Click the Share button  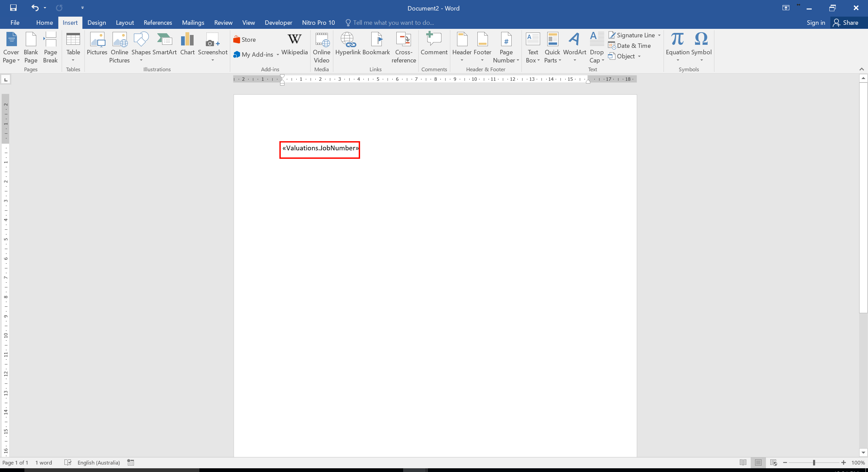pos(846,23)
